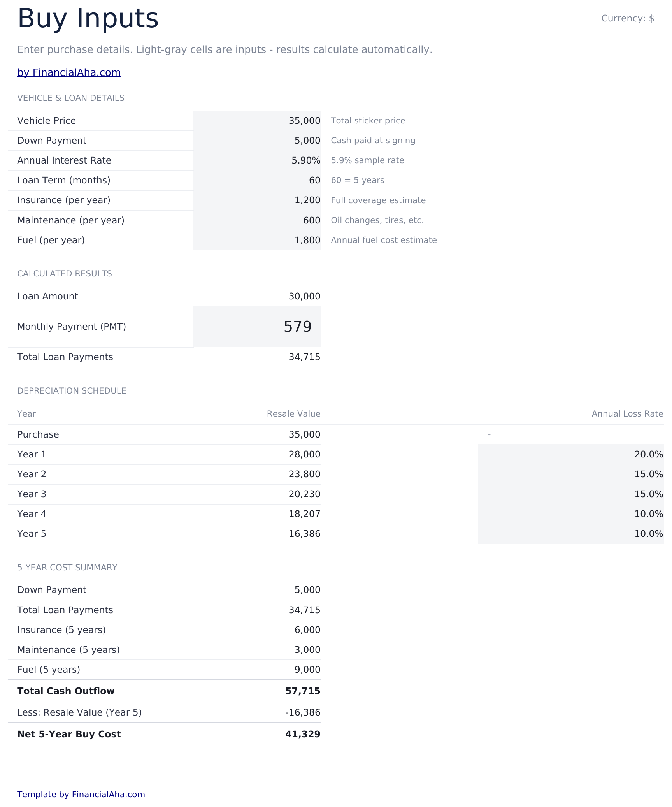
Task: Select the Total Loan Payments value in Calculated Results
Action: point(304,357)
